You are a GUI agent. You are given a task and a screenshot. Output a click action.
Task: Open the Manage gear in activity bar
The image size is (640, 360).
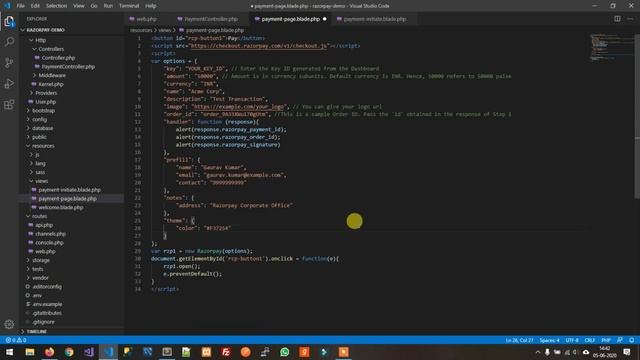(x=9, y=324)
